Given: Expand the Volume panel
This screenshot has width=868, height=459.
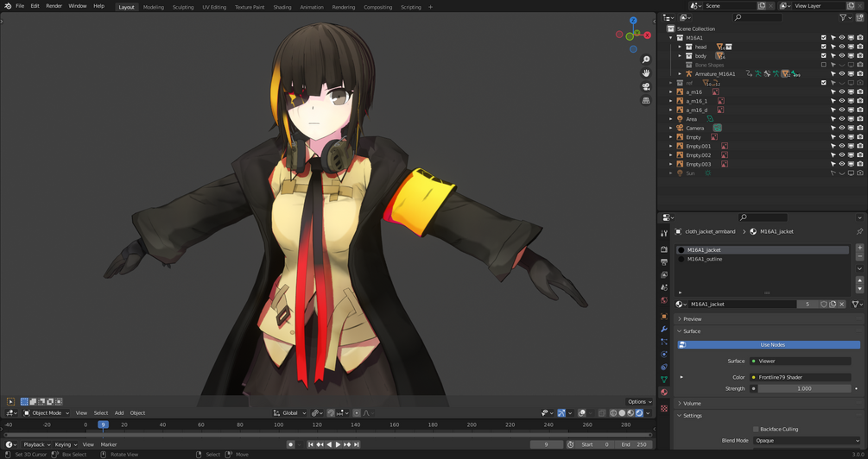Looking at the screenshot, I should pos(769,404).
